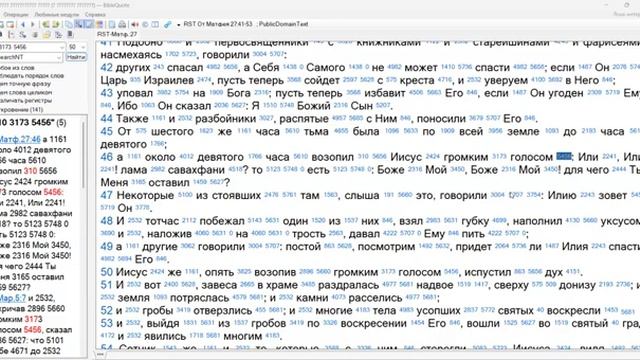Click the copyright info icon

click(145, 24)
